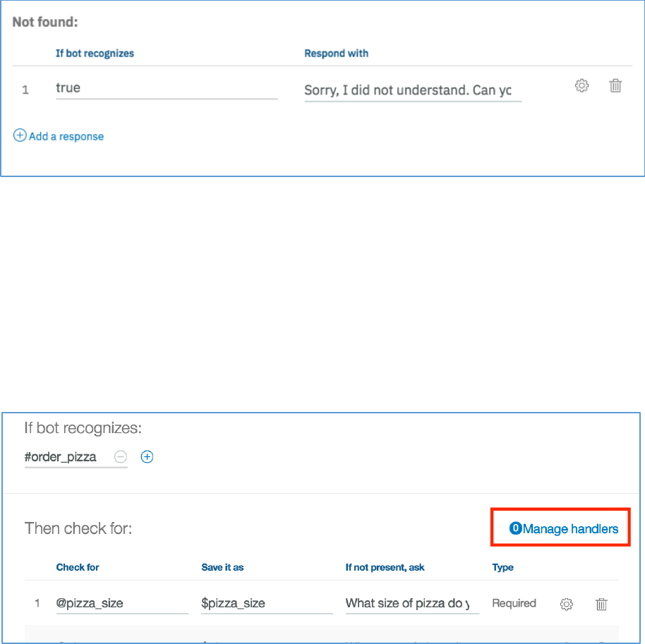Delete the 'Sorry, I did not understand' response

click(x=615, y=86)
